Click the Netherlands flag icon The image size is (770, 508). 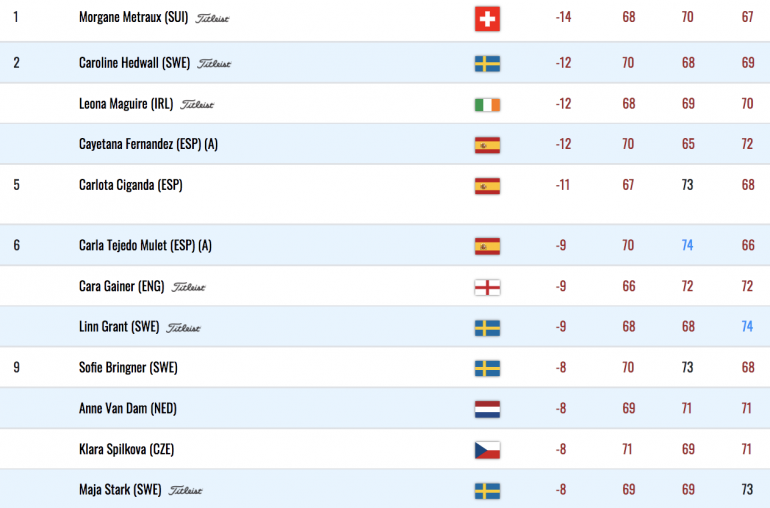click(487, 409)
